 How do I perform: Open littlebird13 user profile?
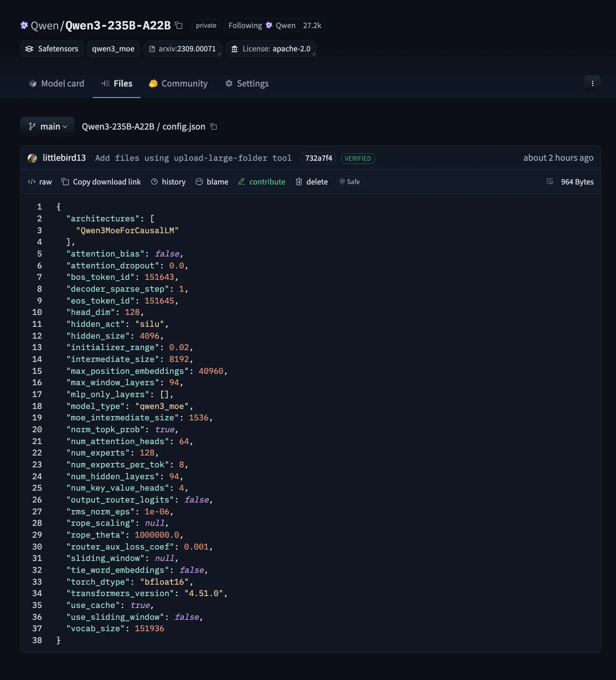(64, 158)
